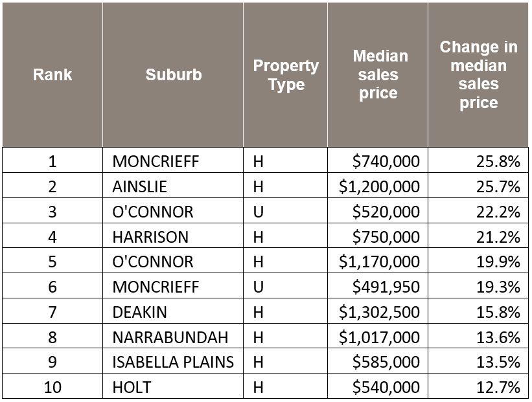The image size is (532, 402).
Task: Select the 22.2% change cell
Action: [x=498, y=212]
